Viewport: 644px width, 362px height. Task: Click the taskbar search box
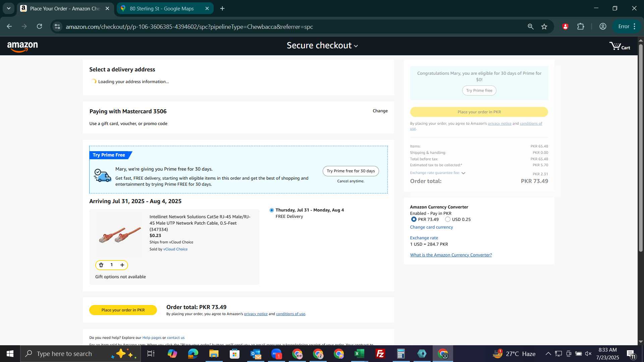pyautogui.click(x=80, y=354)
